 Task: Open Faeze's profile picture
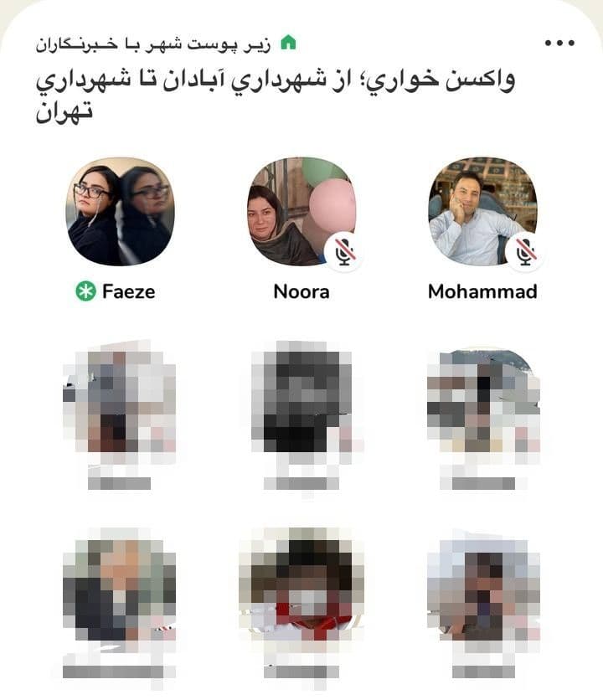tap(120, 211)
